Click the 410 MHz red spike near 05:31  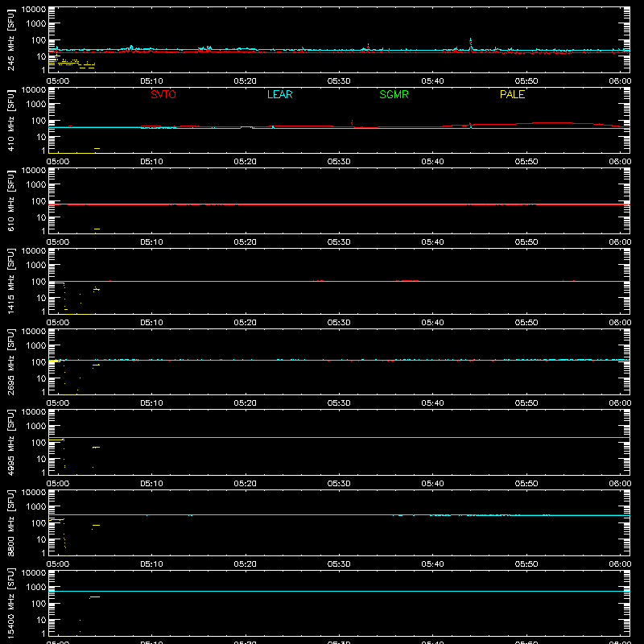(352, 123)
